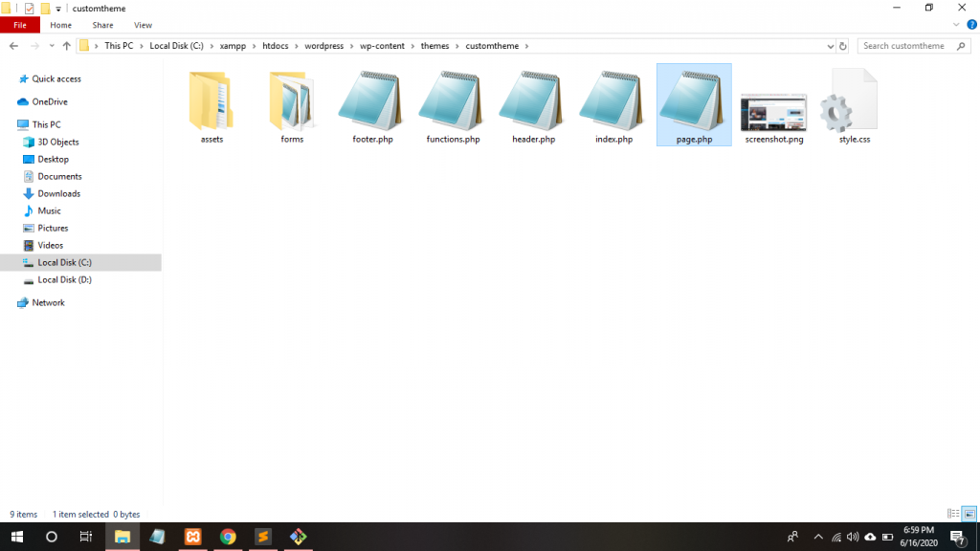Switch to large icons view layout
Screen dimensions: 980x551
(968, 515)
